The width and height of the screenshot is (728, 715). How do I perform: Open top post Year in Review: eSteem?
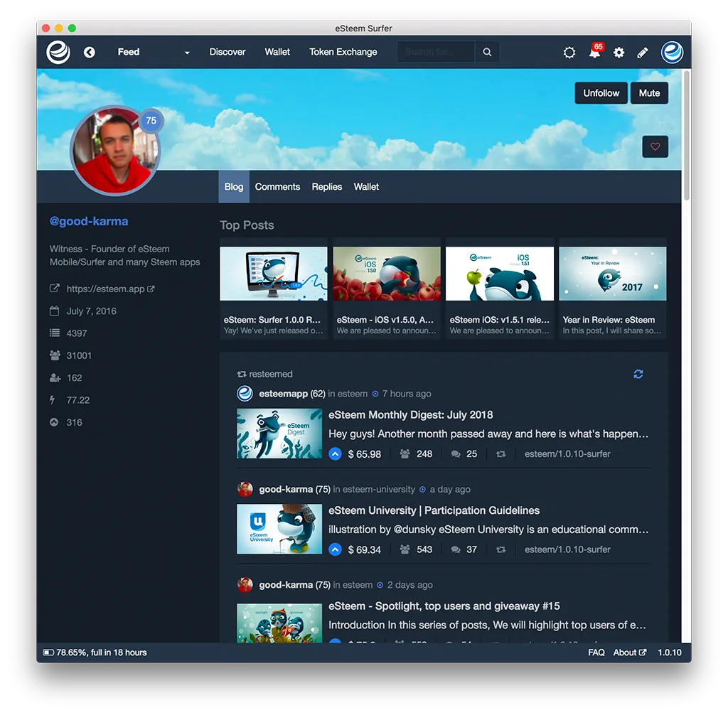coord(613,289)
